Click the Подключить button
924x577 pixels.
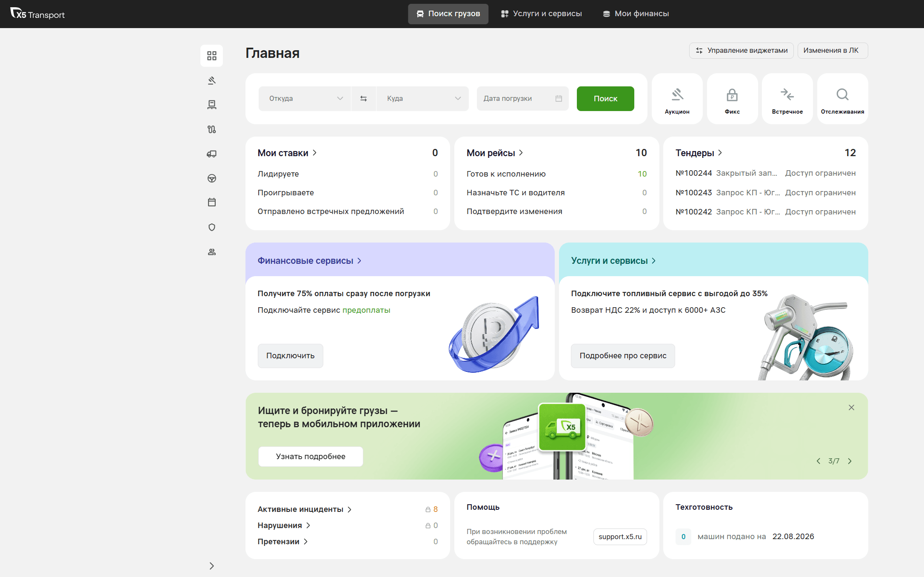pos(290,356)
